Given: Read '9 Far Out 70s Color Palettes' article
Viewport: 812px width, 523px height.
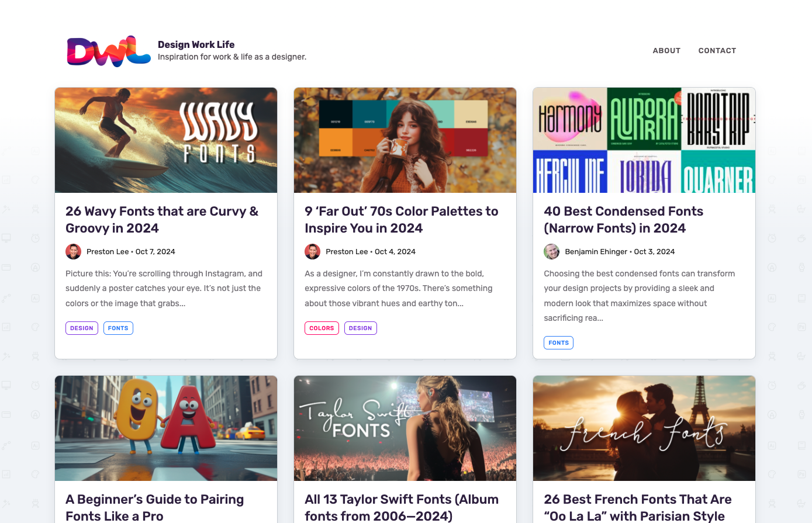Looking at the screenshot, I should click(x=402, y=220).
